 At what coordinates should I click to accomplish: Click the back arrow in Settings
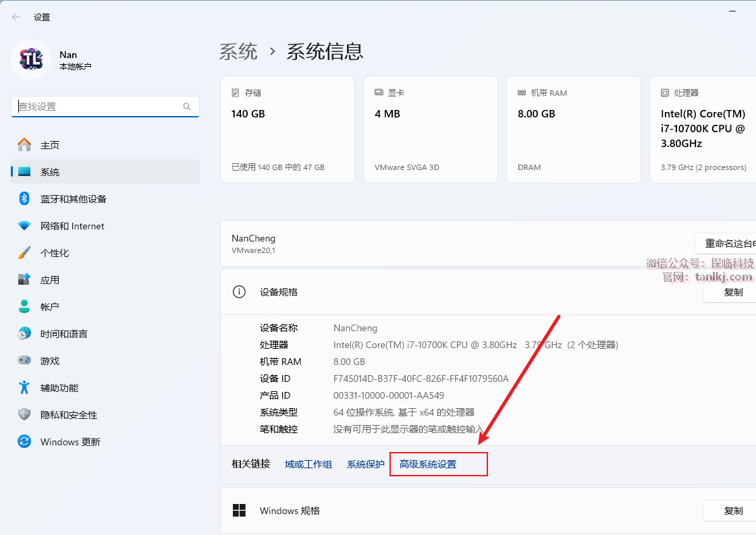16,17
